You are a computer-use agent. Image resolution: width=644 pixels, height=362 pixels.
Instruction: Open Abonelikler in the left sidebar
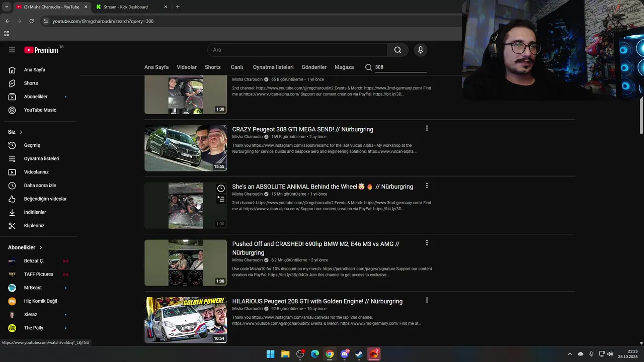coord(36,97)
